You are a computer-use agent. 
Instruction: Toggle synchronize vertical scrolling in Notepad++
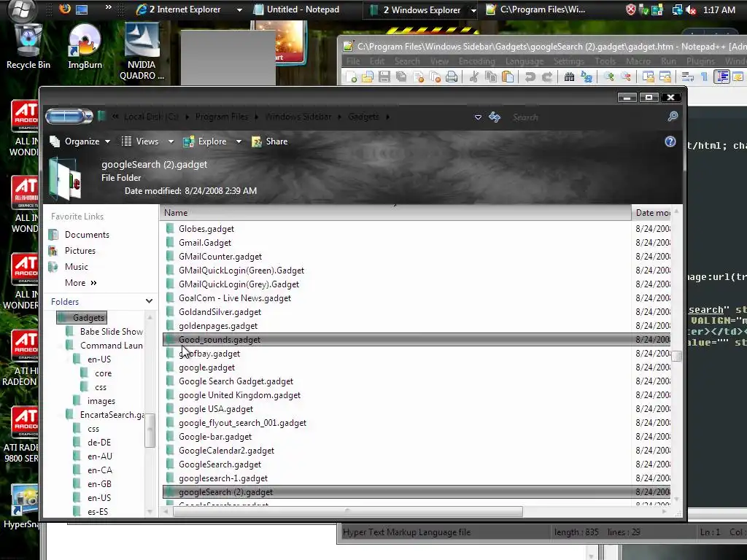tap(648, 77)
